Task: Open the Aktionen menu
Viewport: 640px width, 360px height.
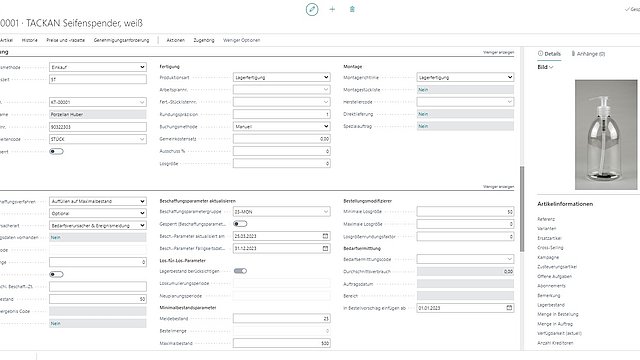Action: pyautogui.click(x=176, y=40)
